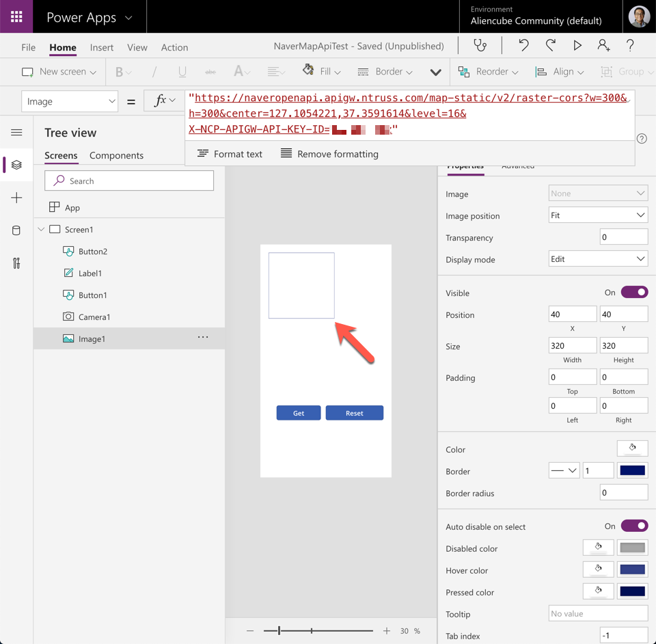This screenshot has height=644, width=656.
Task: Click the strikethrough formatting icon
Action: pyautogui.click(x=210, y=72)
